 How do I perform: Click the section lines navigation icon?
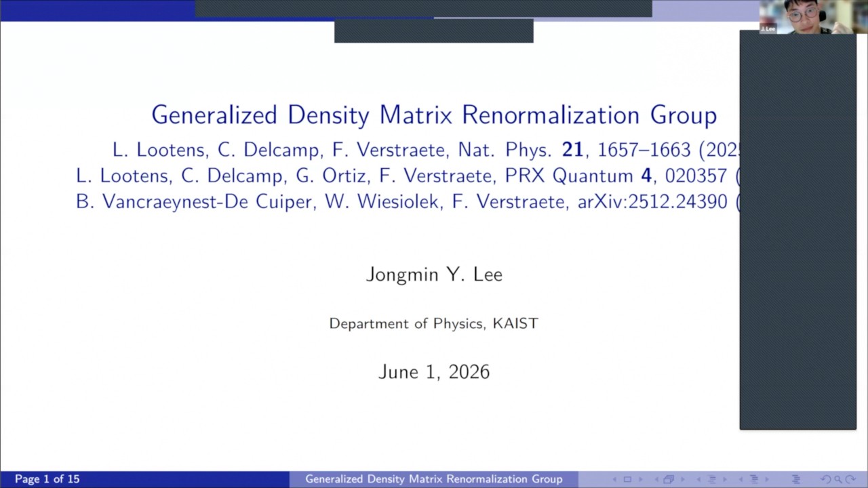click(754, 479)
